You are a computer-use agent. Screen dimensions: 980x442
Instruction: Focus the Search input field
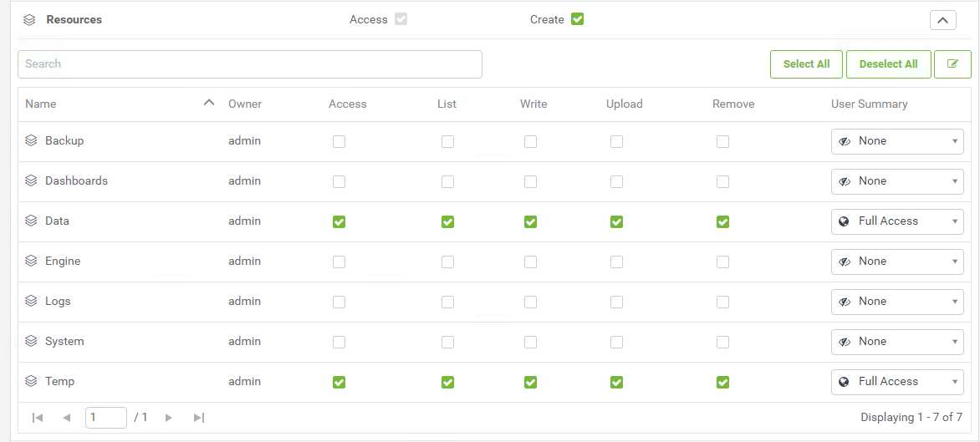pyautogui.click(x=249, y=64)
